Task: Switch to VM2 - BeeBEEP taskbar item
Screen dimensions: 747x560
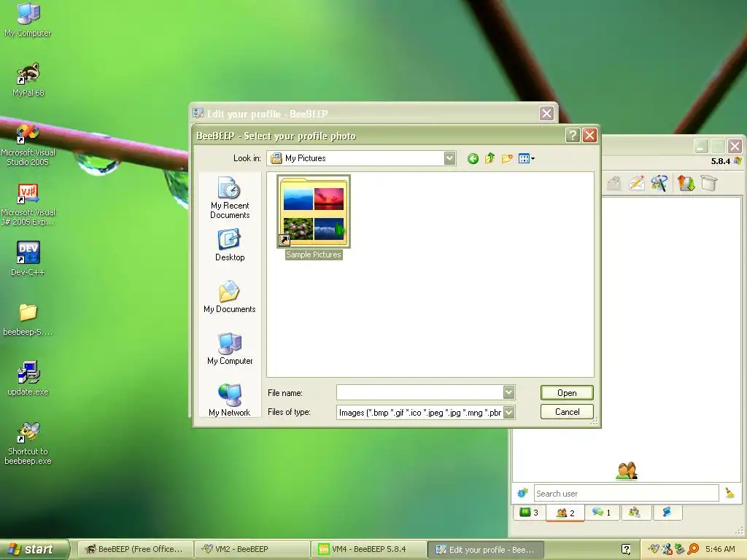Action: click(x=252, y=549)
